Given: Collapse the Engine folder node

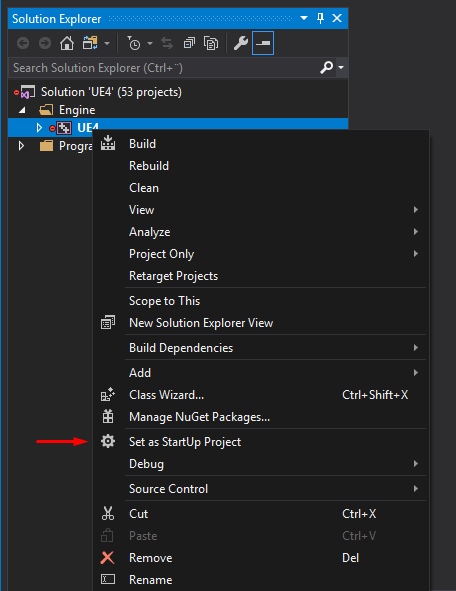Looking at the screenshot, I should [22, 110].
